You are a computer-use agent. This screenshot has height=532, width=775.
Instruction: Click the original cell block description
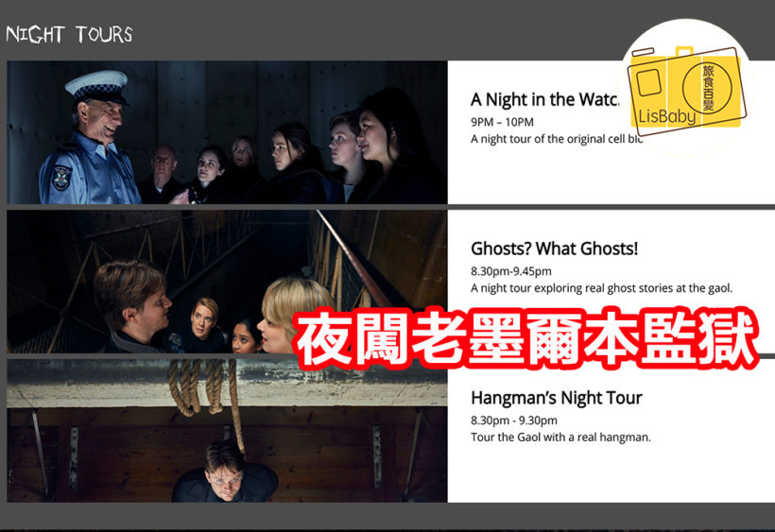click(x=557, y=139)
